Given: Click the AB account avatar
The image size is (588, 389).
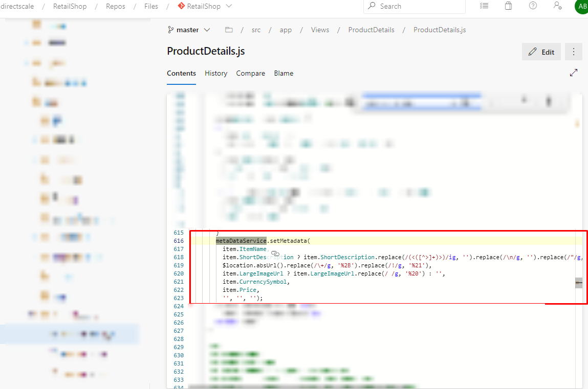Looking at the screenshot, I should [x=581, y=6].
